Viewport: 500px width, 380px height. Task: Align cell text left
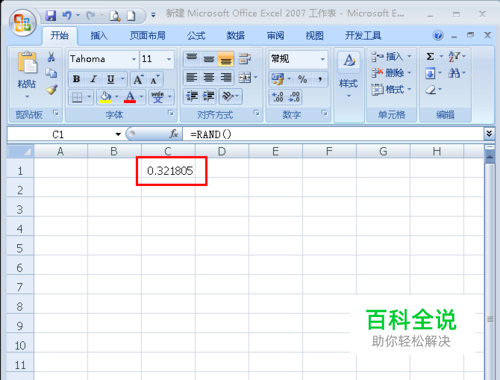pyautogui.click(x=192, y=78)
